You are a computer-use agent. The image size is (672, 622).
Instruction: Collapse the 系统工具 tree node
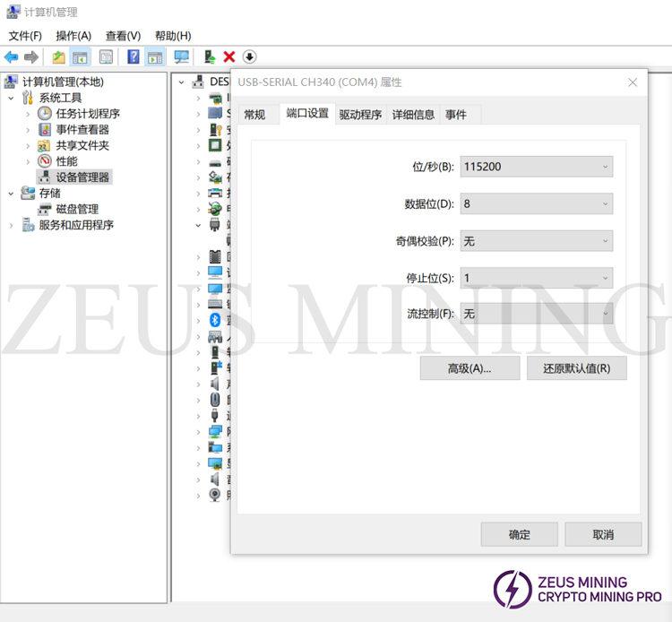[12, 98]
